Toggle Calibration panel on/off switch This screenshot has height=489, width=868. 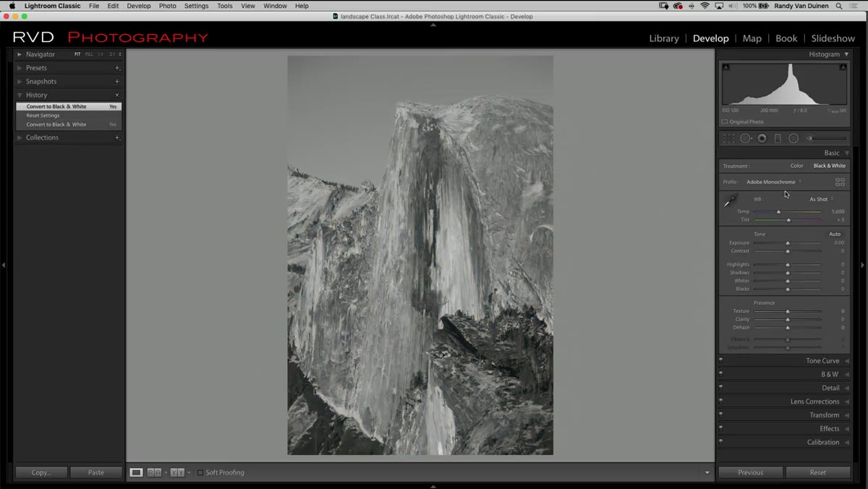(x=721, y=441)
